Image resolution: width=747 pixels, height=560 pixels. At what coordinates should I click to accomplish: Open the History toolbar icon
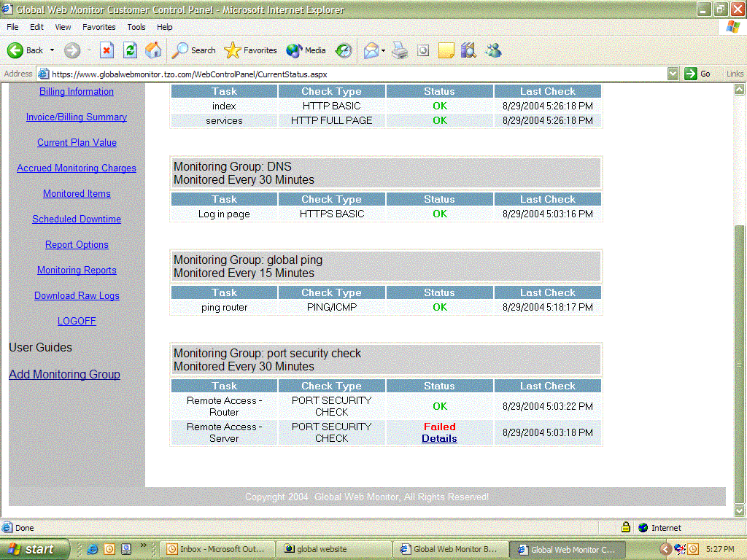click(344, 50)
